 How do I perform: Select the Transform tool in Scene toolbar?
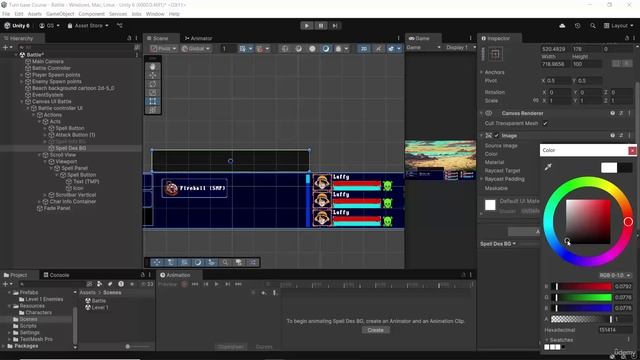click(x=153, y=109)
